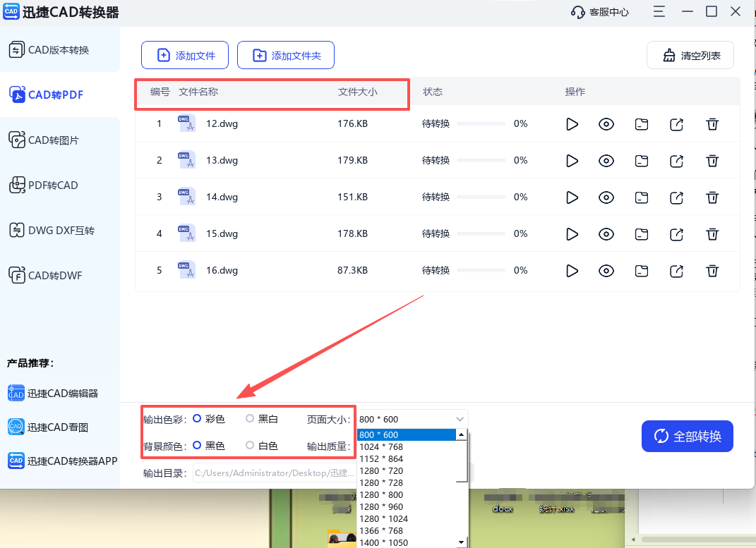Choose 1280 * 728 page size option
756x548 pixels.
[x=407, y=483]
